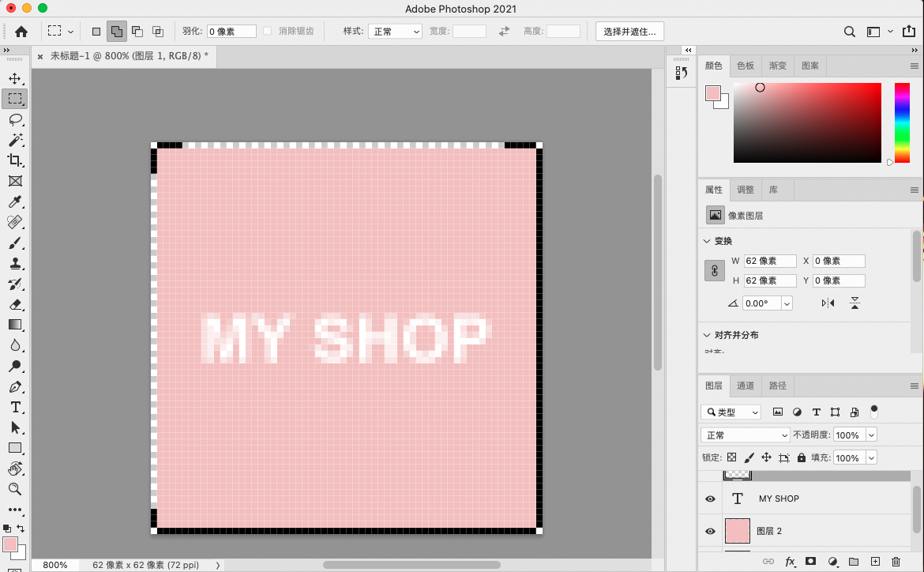This screenshot has width=924, height=572.
Task: Select the Dodge tool
Action: (x=15, y=367)
